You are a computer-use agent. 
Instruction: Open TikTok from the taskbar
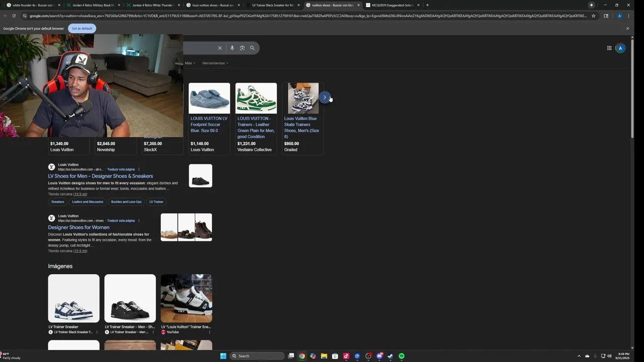point(346,356)
